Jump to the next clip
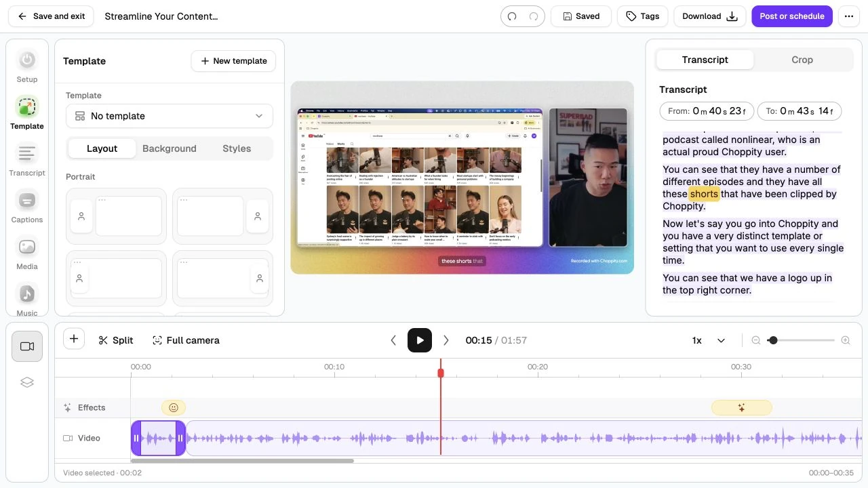This screenshot has width=868, height=488. 446,340
